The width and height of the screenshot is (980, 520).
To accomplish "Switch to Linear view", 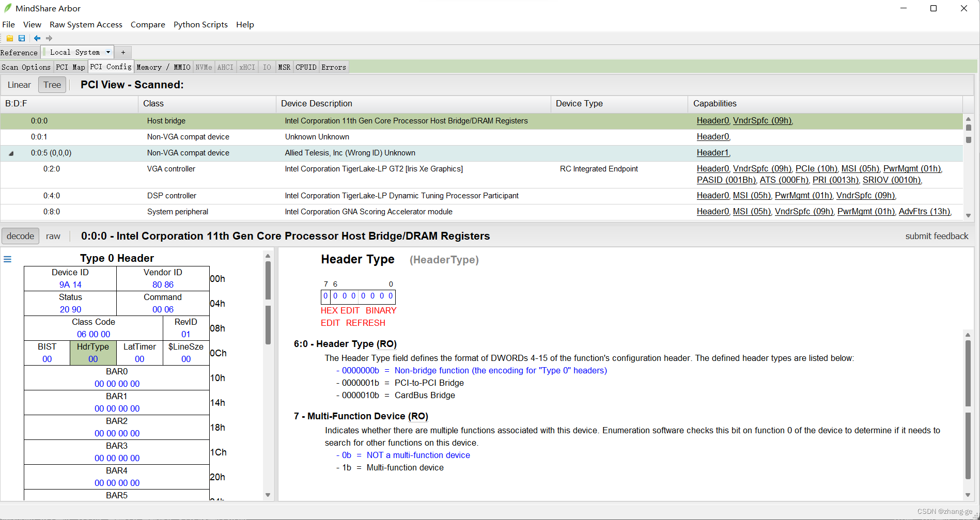I will click(x=19, y=85).
